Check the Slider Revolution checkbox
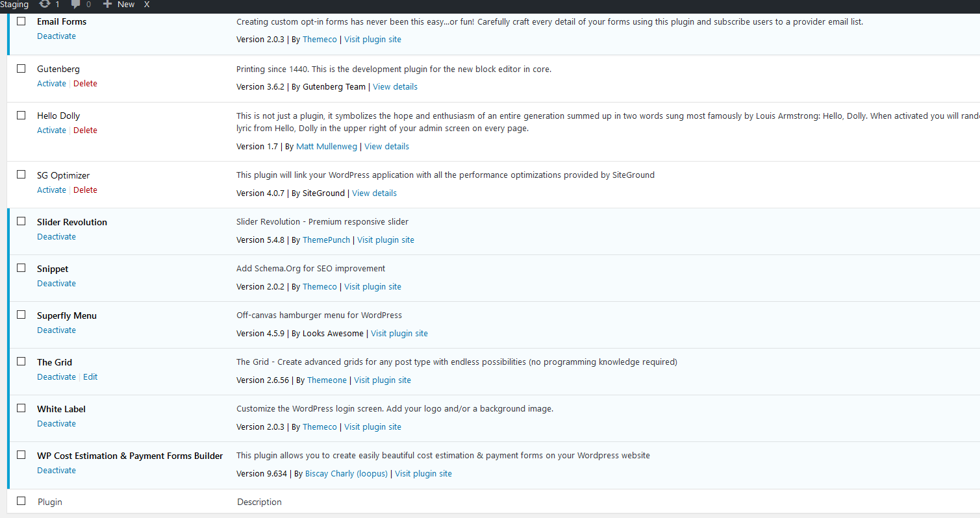This screenshot has height=518, width=980. (21, 221)
